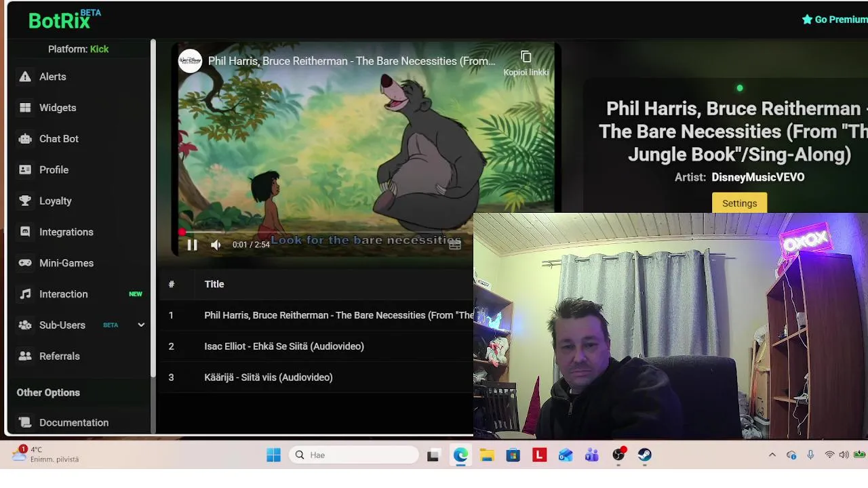This screenshot has width=868, height=488.
Task: Open the Alerts section icon
Action: pyautogui.click(x=25, y=77)
